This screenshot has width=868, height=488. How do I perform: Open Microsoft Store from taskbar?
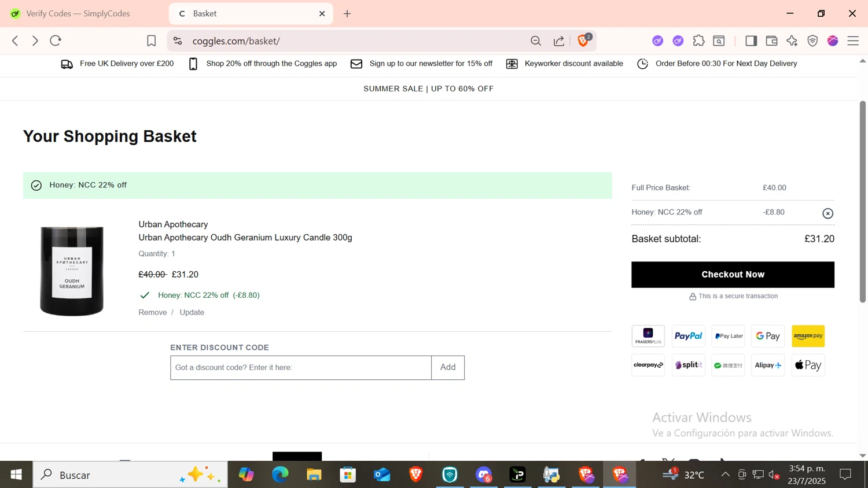coord(348,475)
